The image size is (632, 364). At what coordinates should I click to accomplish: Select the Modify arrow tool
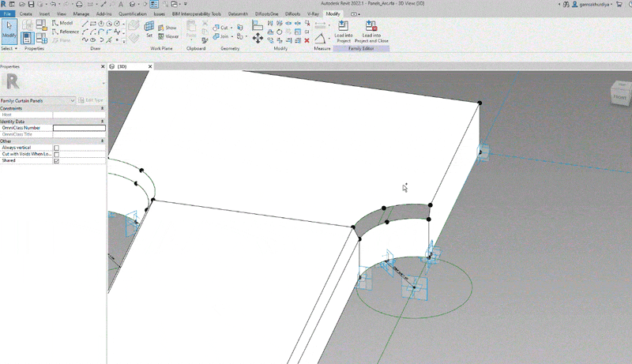(x=9, y=31)
